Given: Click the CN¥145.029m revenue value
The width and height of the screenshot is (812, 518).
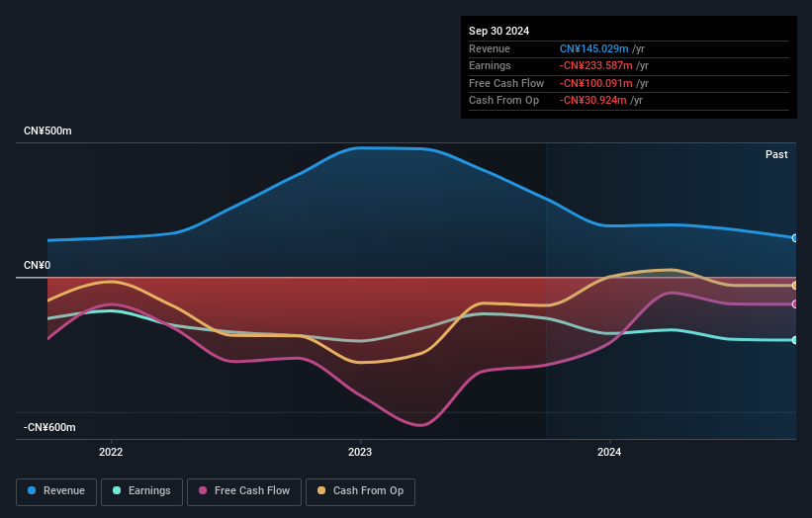Looking at the screenshot, I should (x=594, y=48).
